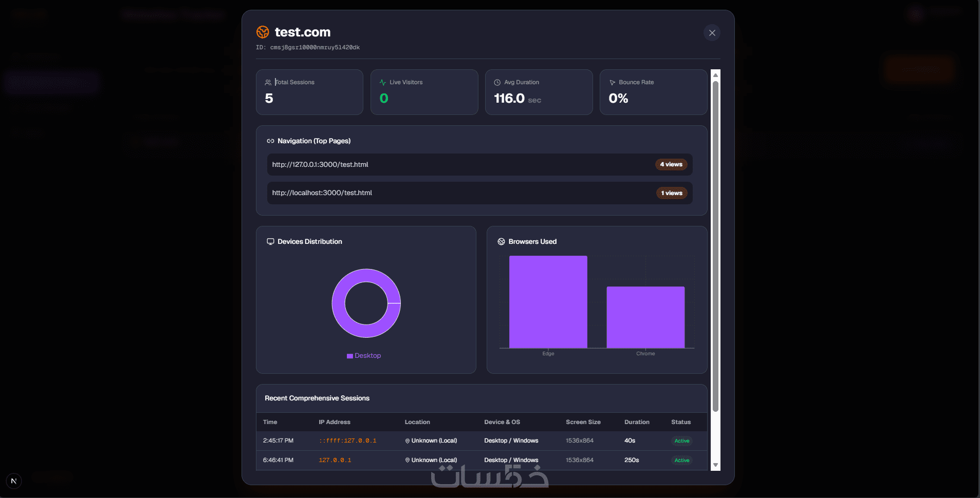Click the scrollbar down arrow
The width and height of the screenshot is (980, 498).
[x=715, y=465]
